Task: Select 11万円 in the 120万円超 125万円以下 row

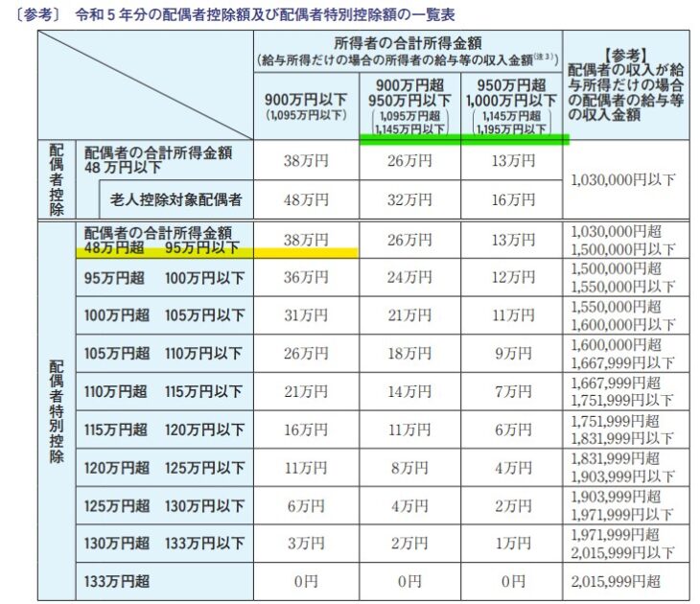Action: click(306, 468)
